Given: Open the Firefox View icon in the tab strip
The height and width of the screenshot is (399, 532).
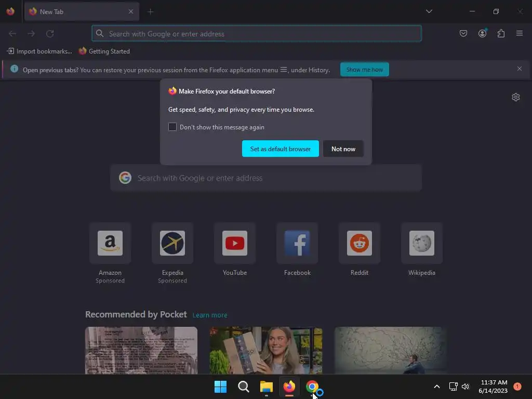Looking at the screenshot, I should point(10,11).
